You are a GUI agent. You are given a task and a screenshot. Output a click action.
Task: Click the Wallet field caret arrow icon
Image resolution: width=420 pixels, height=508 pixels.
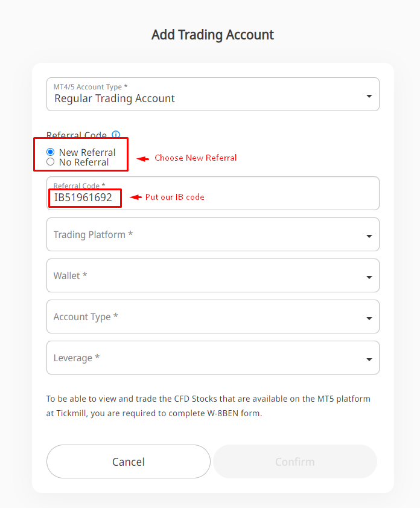tap(369, 277)
